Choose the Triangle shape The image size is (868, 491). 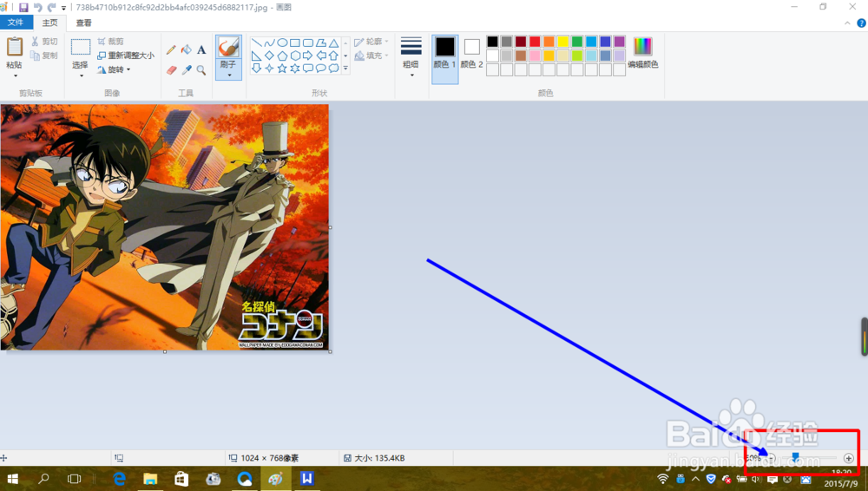(334, 43)
